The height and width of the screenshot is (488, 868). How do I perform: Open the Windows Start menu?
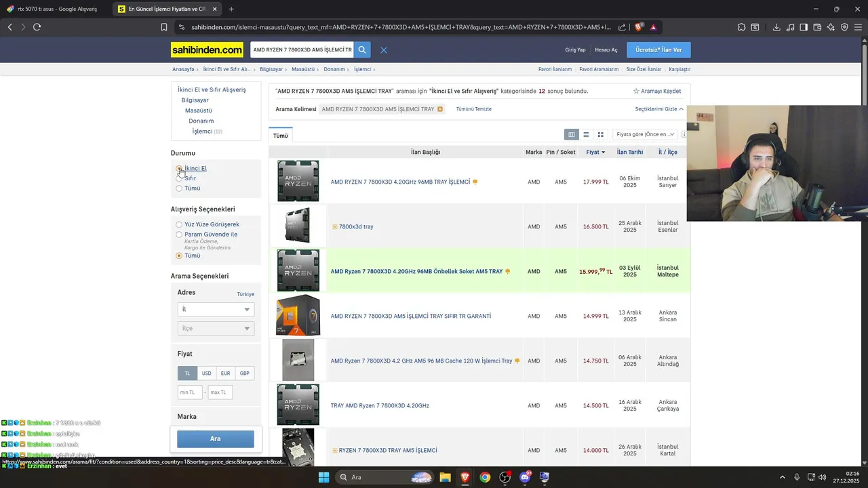[323, 477]
